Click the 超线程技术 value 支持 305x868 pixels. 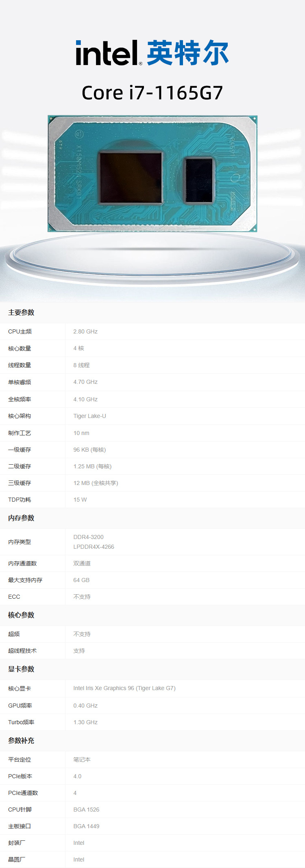coord(79,651)
